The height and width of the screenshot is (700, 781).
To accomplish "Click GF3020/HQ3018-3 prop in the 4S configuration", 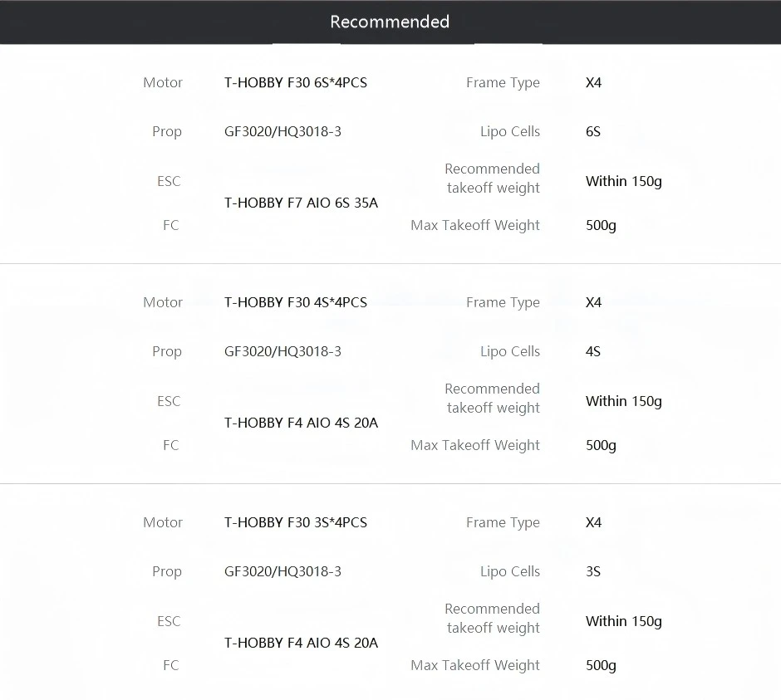I will (282, 352).
